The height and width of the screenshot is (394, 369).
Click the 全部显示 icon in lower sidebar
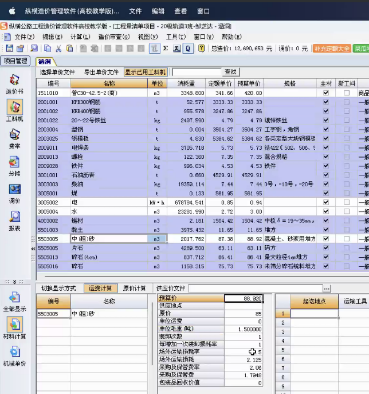click(x=14, y=301)
